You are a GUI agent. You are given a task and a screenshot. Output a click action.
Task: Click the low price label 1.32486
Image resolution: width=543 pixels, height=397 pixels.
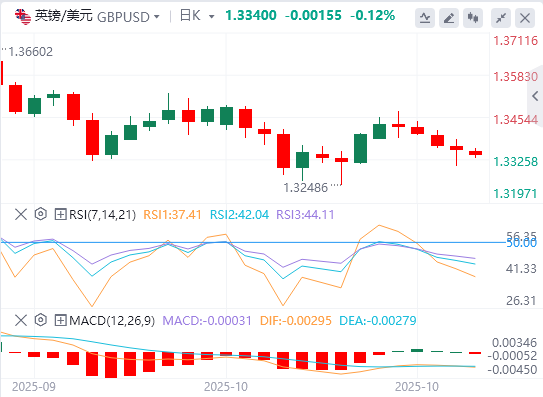pos(305,188)
